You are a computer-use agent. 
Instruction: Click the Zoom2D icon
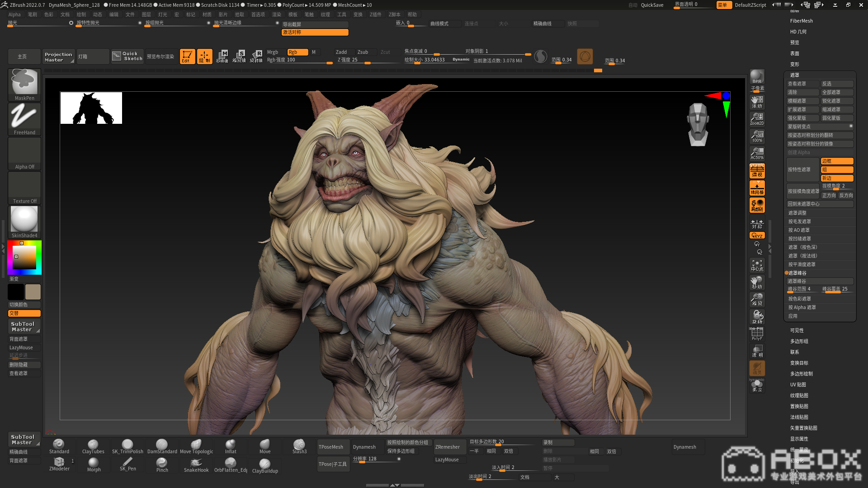pos(757,119)
